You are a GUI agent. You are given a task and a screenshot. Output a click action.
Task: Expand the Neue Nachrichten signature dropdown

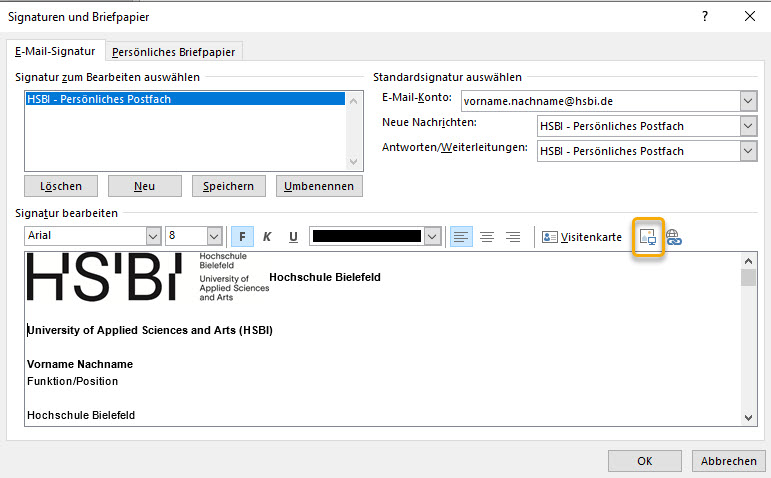pos(748,126)
